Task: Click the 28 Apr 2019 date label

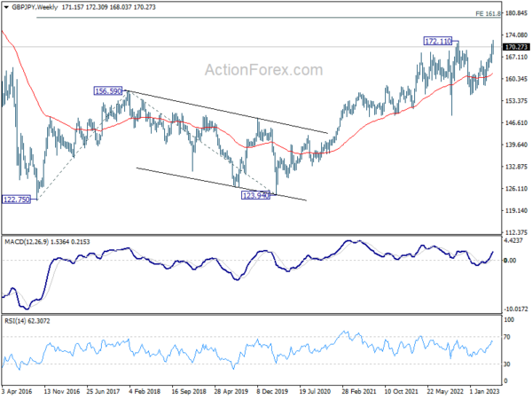Action: (x=231, y=391)
